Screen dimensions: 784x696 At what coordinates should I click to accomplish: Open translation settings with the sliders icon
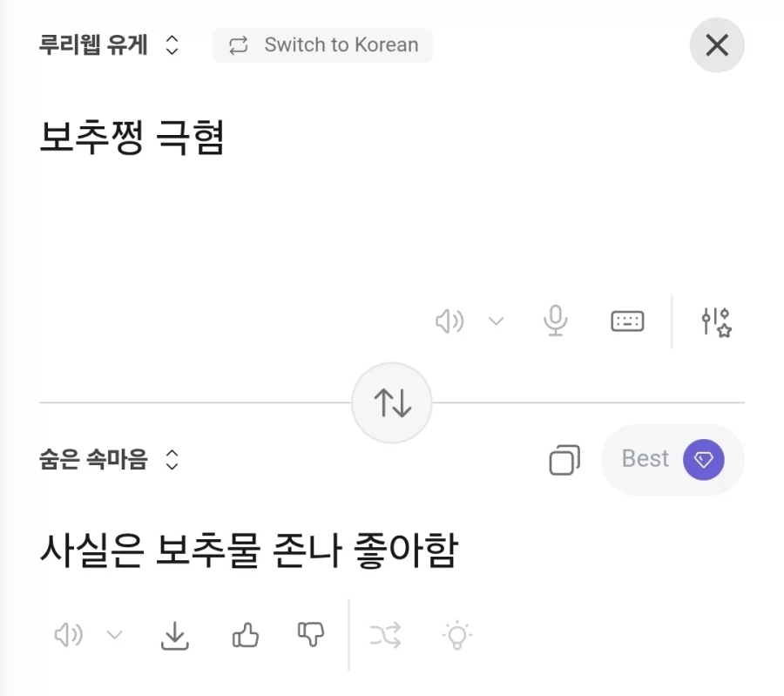click(715, 321)
